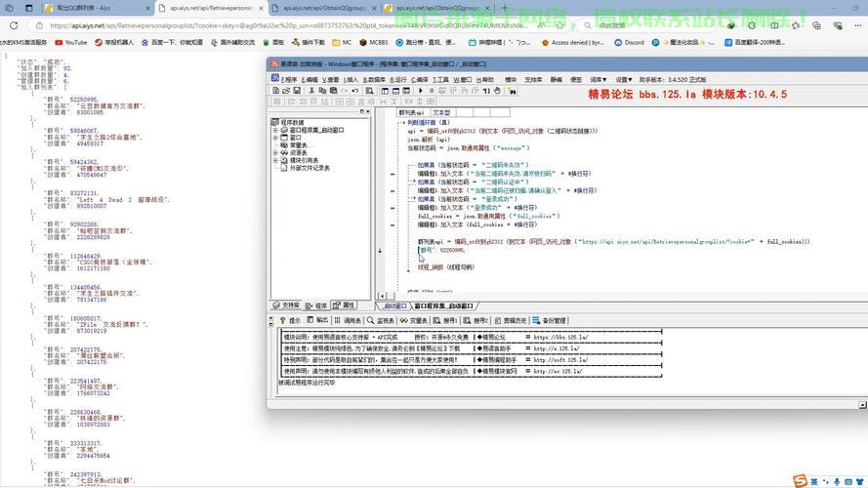Click 支持库 button in menu bar
The height and width of the screenshot is (488, 868).
tap(533, 80)
